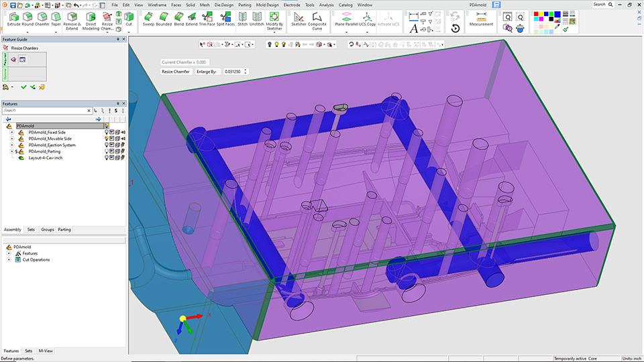
Task: Click the Enlarge By value field
Action: tap(233, 72)
